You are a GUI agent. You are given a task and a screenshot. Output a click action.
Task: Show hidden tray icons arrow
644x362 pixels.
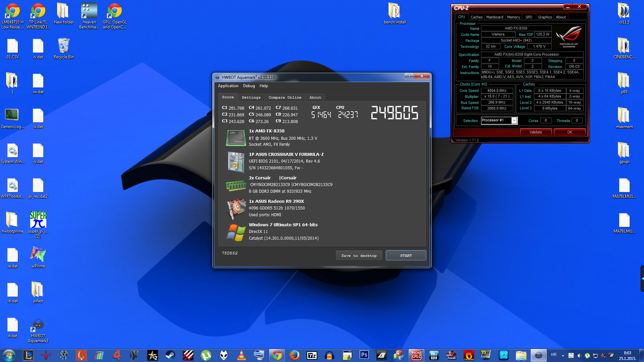(563, 356)
